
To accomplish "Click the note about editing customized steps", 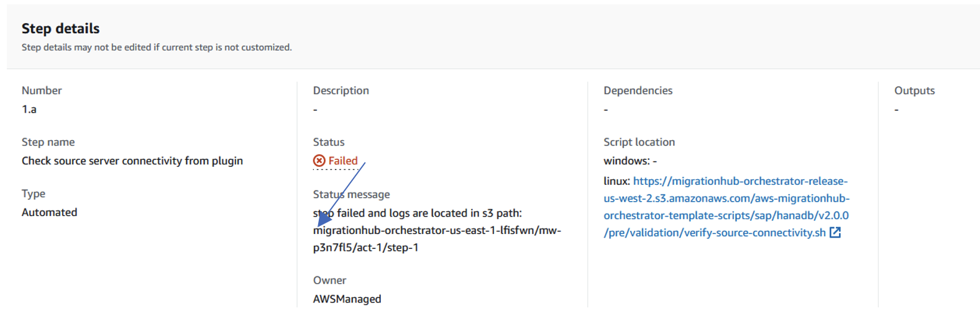I will click(x=157, y=47).
